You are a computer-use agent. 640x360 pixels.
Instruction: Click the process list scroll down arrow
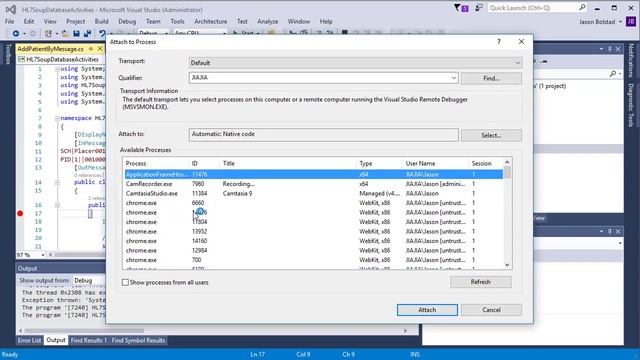point(507,265)
